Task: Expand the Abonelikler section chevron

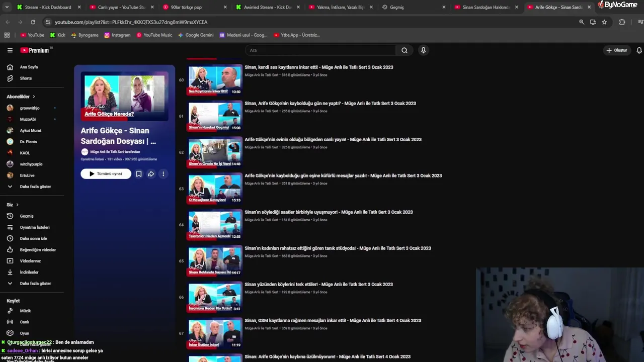Action: [34, 97]
